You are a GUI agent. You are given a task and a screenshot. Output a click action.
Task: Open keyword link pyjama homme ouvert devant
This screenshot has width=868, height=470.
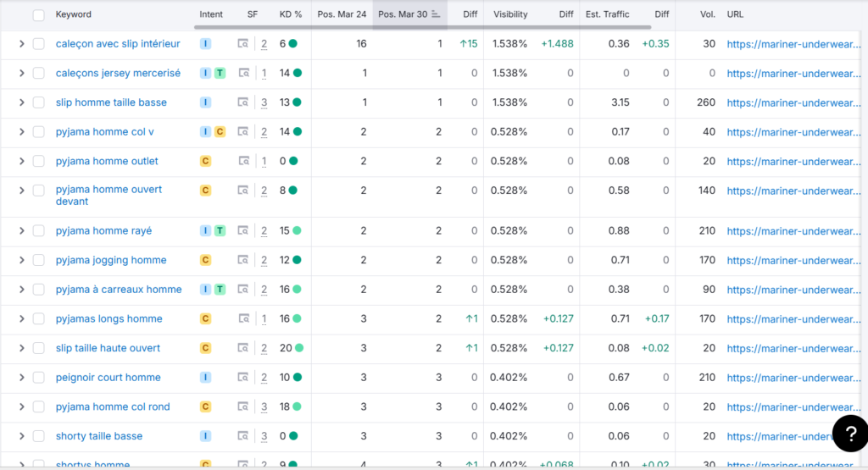108,195
